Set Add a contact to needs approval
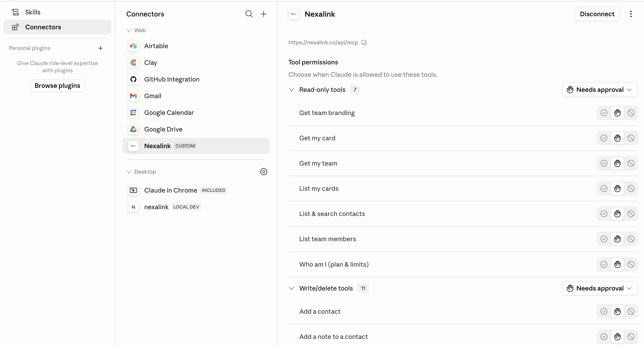 [617, 311]
